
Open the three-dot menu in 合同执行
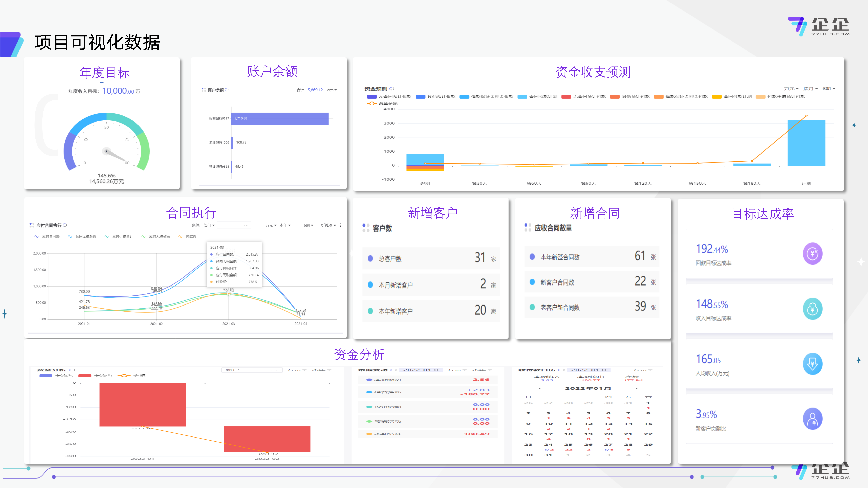tap(341, 225)
